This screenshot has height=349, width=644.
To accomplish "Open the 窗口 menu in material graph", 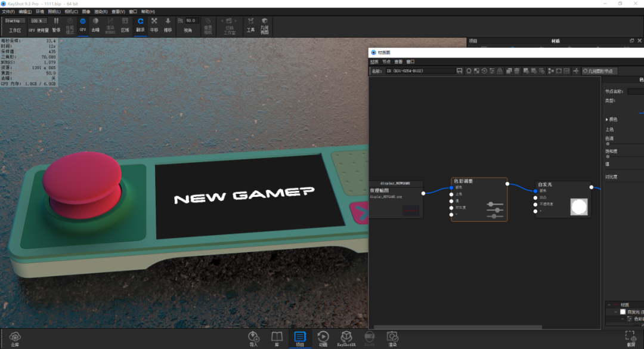I will (x=410, y=61).
